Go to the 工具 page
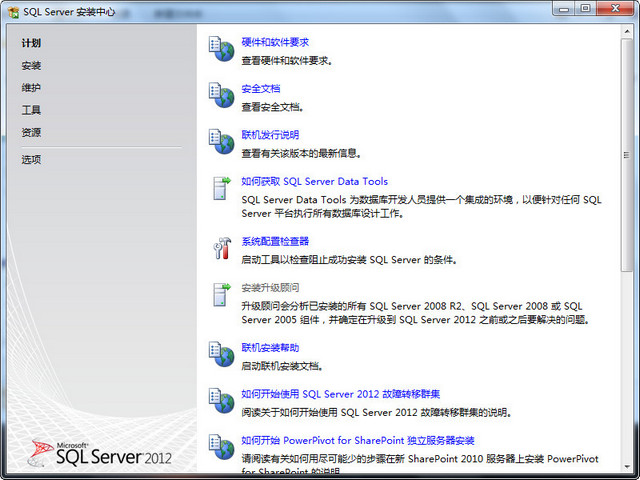 [31, 110]
